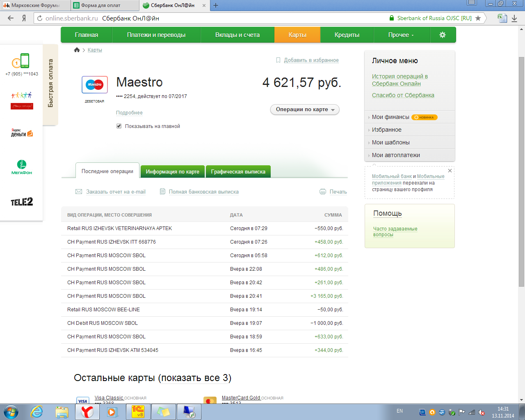This screenshot has width=525, height=420.
Task: Click the mobile phone quick payment icon
Action: pyautogui.click(x=21, y=61)
